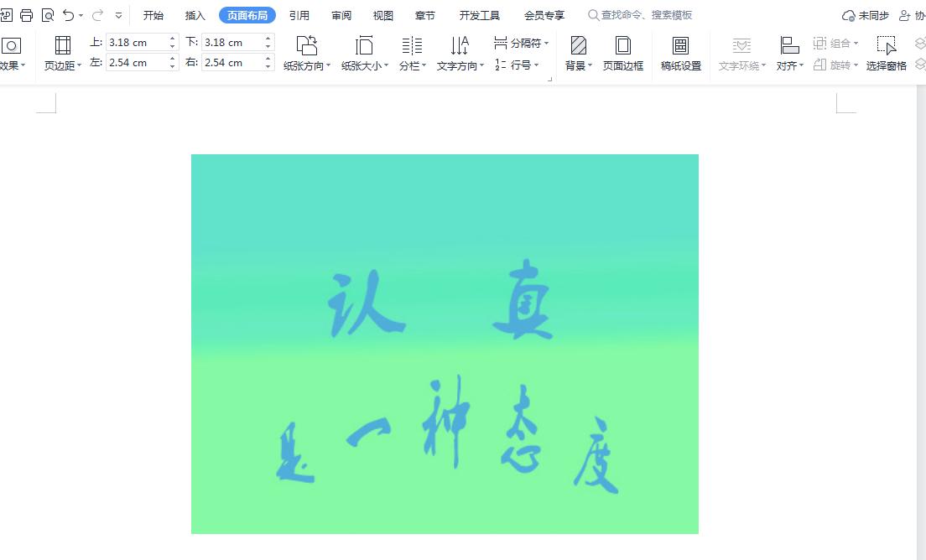926x560 pixels.
Task: Click the Print icon in quick access toolbar
Action: pyautogui.click(x=28, y=14)
